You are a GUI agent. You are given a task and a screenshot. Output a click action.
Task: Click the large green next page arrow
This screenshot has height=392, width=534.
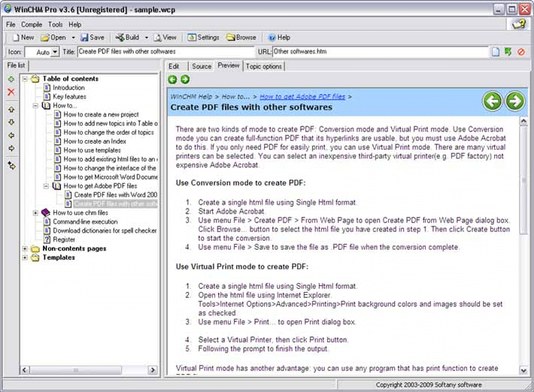point(514,101)
